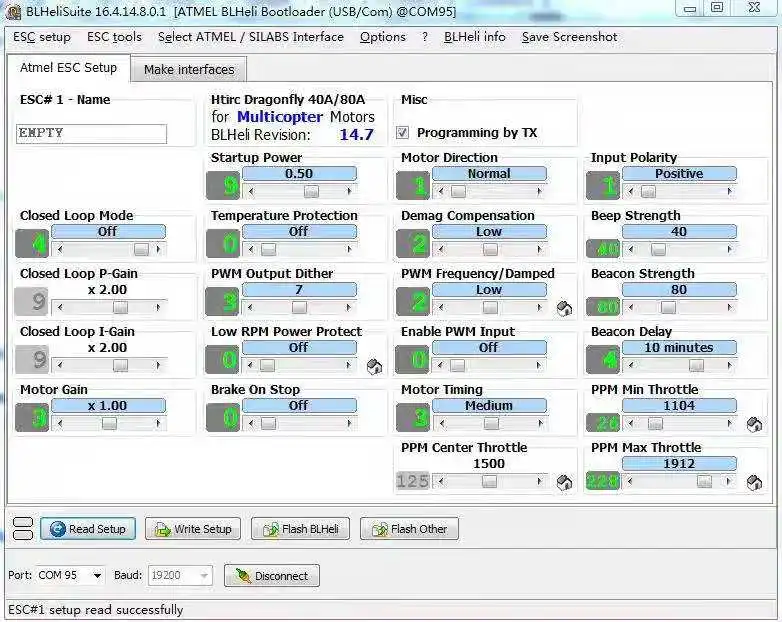Click the Motor Timing value indicator 3

click(x=413, y=417)
